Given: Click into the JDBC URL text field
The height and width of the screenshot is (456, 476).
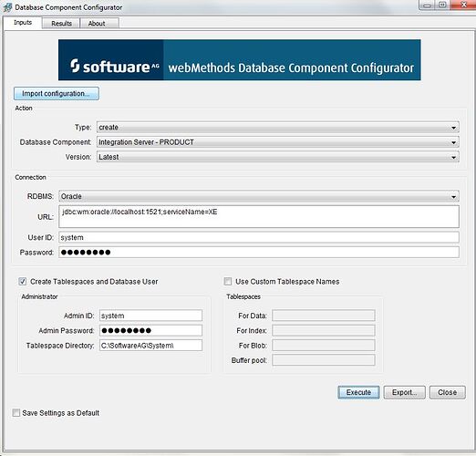Looking at the screenshot, I should click(x=259, y=216).
